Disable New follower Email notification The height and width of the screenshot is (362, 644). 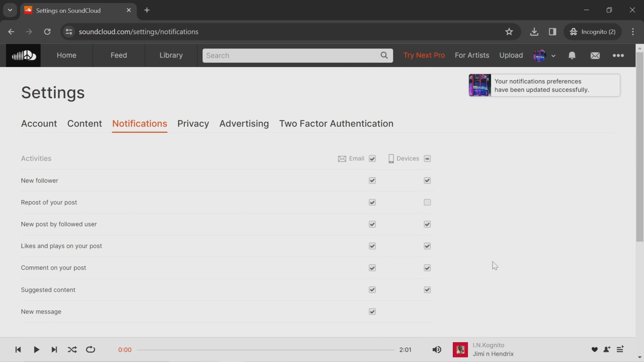(372, 180)
